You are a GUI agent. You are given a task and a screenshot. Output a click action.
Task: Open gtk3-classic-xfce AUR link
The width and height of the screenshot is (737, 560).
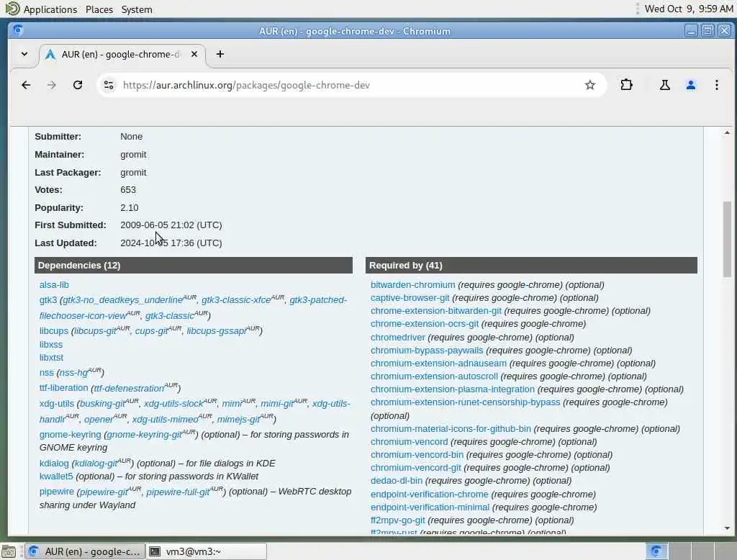(x=236, y=300)
